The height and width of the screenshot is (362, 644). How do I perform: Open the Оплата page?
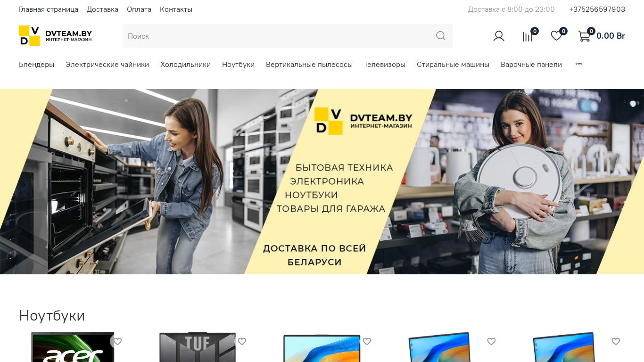[x=139, y=9]
